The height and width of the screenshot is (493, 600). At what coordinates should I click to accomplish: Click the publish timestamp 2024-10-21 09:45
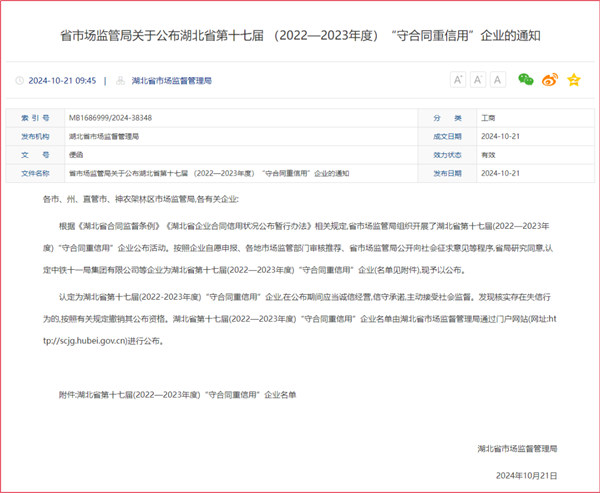click(64, 80)
